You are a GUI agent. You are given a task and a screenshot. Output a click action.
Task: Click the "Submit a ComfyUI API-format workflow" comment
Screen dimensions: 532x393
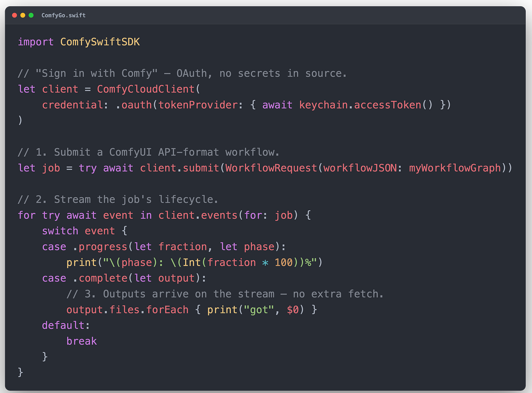click(x=148, y=152)
